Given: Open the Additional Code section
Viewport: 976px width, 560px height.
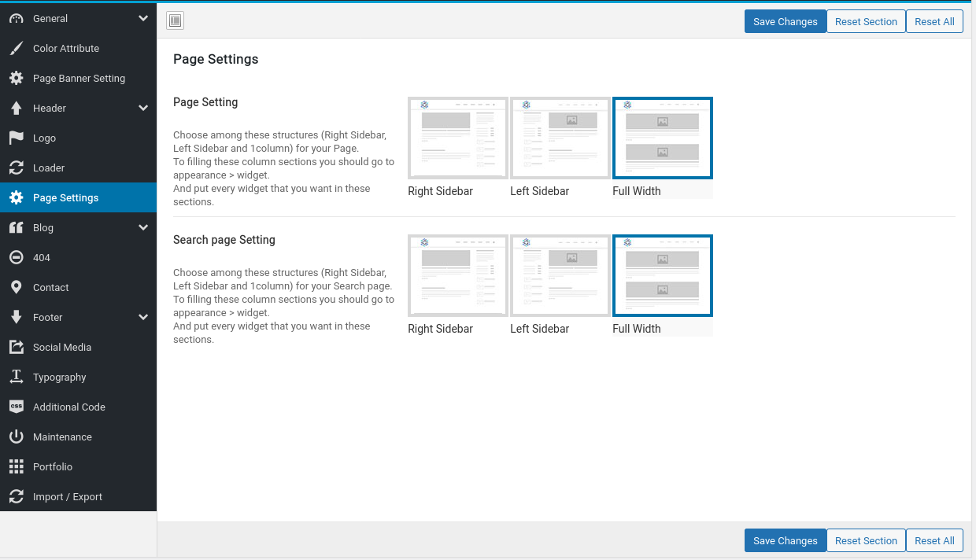Looking at the screenshot, I should [x=78, y=407].
